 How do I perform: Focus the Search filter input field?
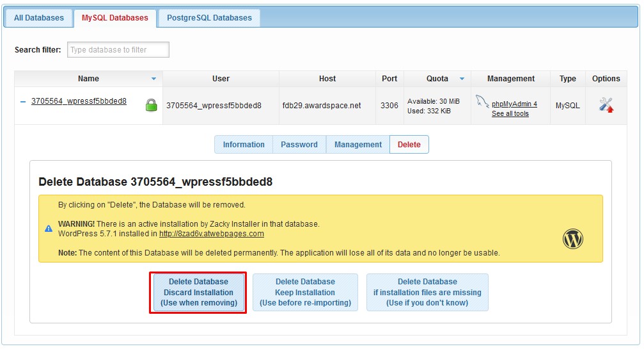coord(118,50)
